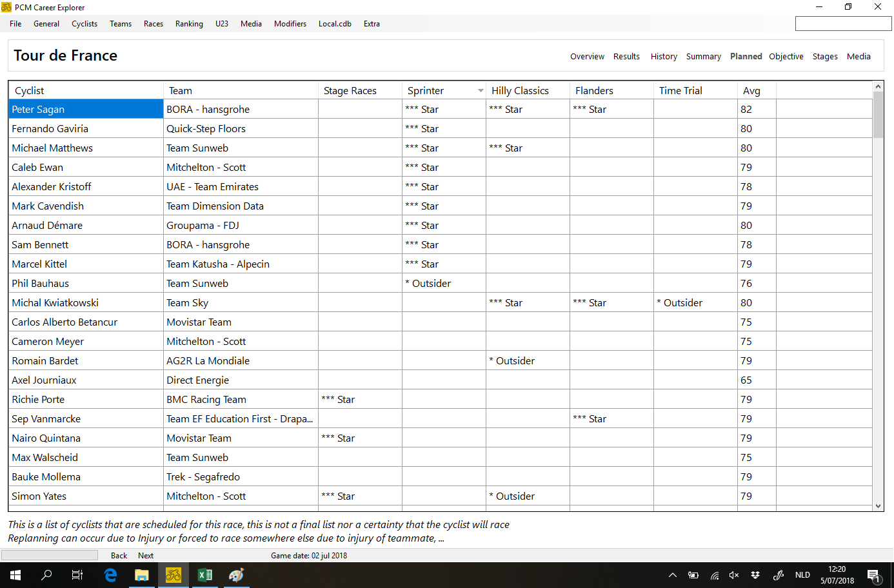Switch to the Stages view
Screen dimensions: 894x588
825,57
